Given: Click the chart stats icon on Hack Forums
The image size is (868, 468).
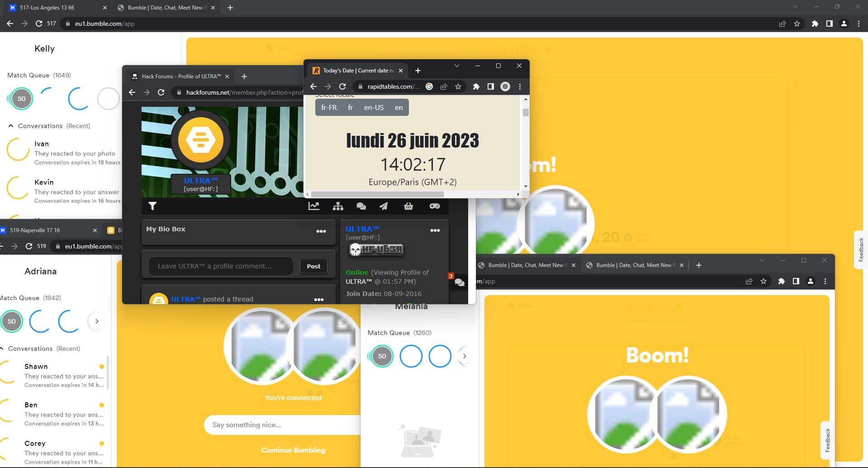Looking at the screenshot, I should [314, 206].
